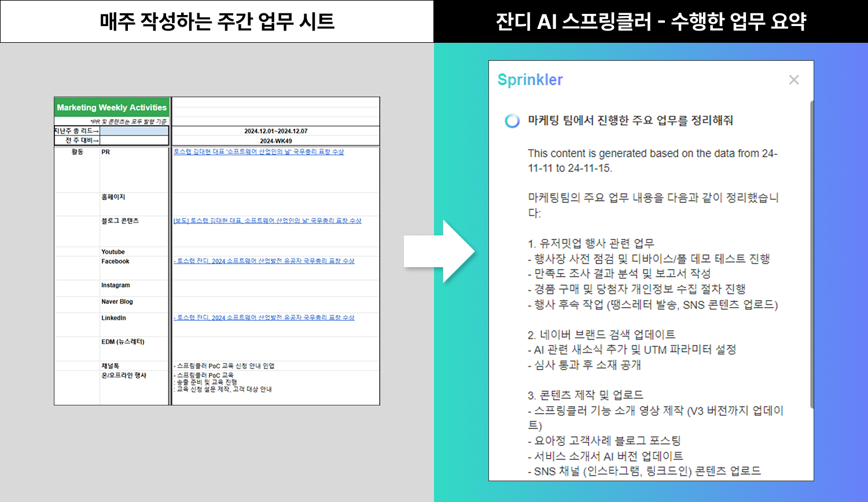This screenshot has height=502, width=868.
Task: Click the white right-pointing arrow graphic
Action: tap(440, 251)
